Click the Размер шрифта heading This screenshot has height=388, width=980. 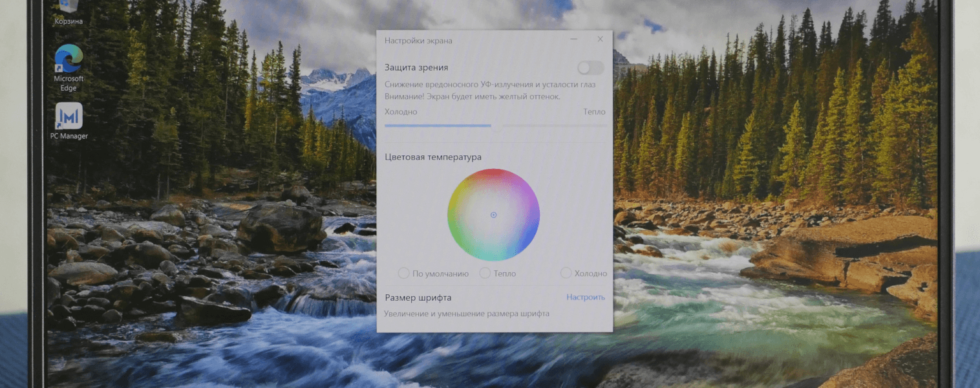[418, 297]
